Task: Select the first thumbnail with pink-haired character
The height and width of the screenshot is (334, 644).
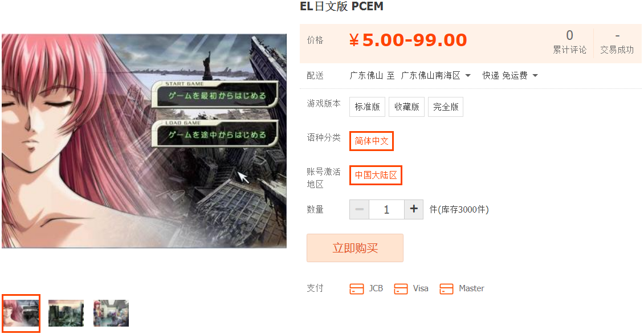Action: click(x=21, y=313)
